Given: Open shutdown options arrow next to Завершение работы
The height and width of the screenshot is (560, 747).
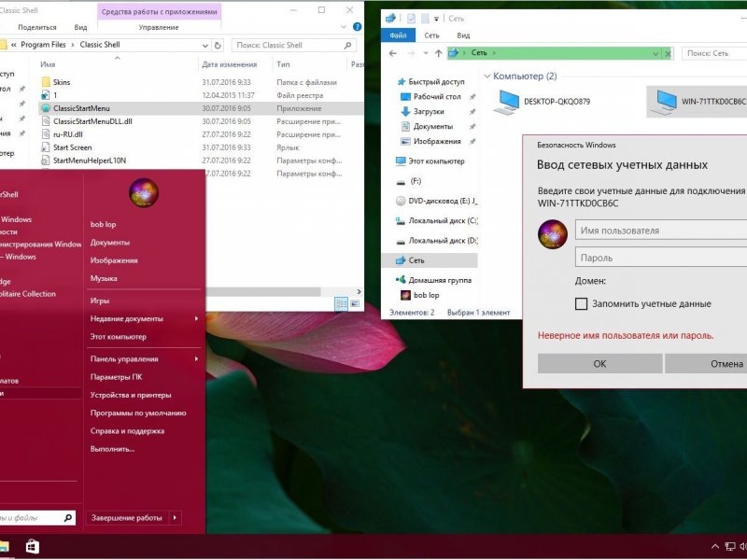Looking at the screenshot, I should (x=176, y=518).
